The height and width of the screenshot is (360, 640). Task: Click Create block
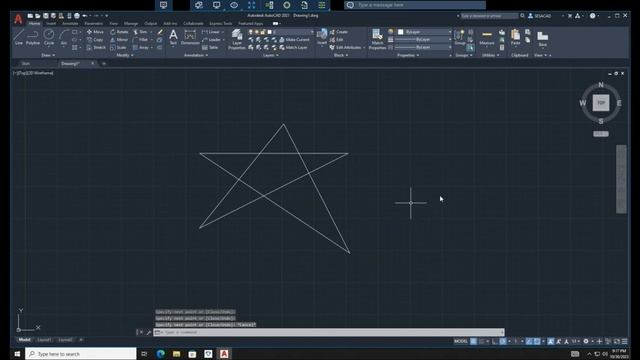click(339, 32)
